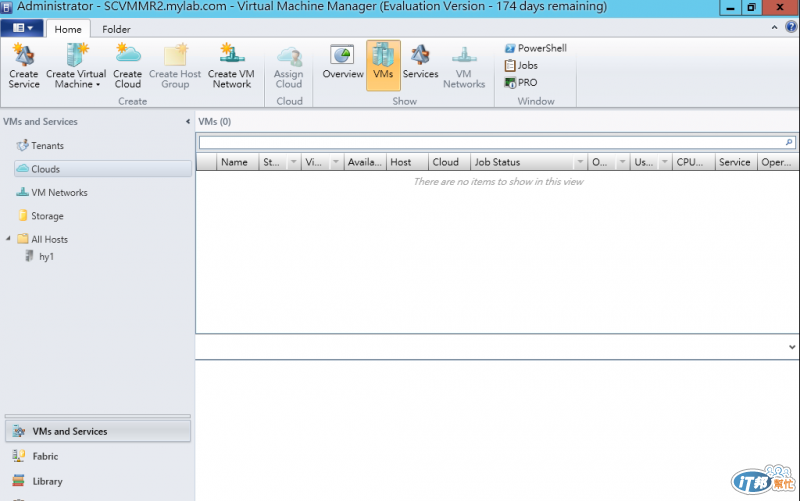Select the VMs view button
Screen dimensions: 800x501
383,66
